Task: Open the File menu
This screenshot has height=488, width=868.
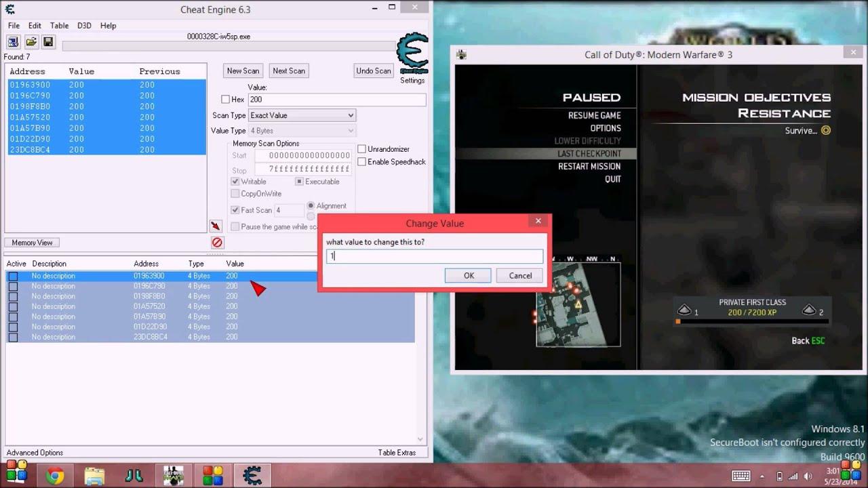Action: point(14,26)
